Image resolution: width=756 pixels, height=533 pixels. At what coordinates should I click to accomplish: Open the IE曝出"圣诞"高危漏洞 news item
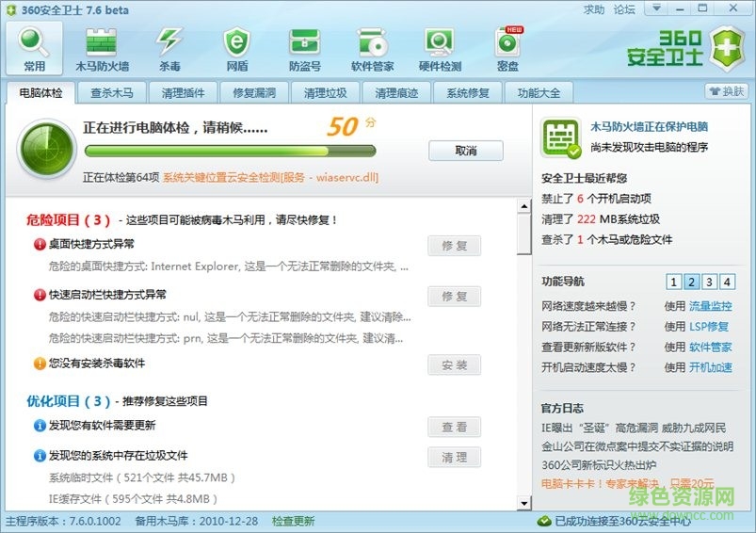[634, 428]
